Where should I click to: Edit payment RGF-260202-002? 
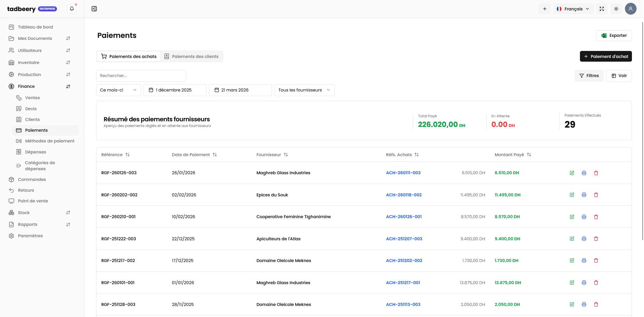tap(572, 195)
